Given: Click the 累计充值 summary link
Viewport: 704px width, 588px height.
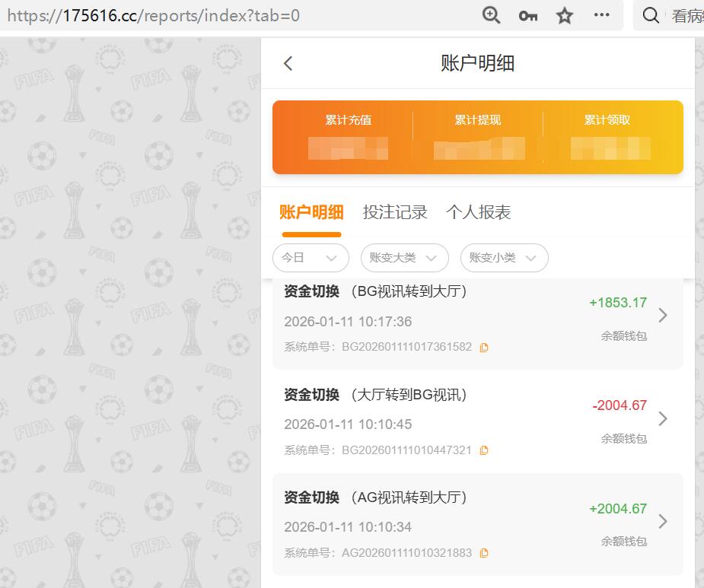Looking at the screenshot, I should [348, 119].
